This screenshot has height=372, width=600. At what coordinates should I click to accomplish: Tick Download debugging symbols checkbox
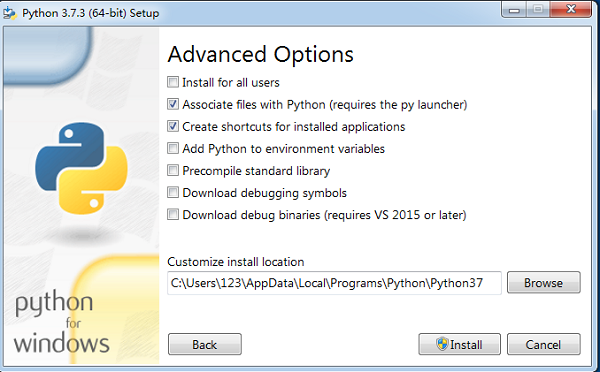173,192
